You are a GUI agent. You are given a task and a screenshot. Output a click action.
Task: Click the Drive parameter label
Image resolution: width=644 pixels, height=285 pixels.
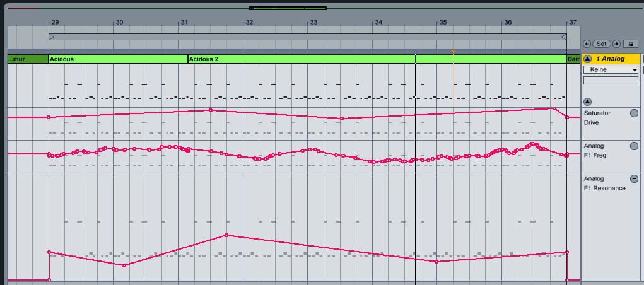tap(592, 122)
